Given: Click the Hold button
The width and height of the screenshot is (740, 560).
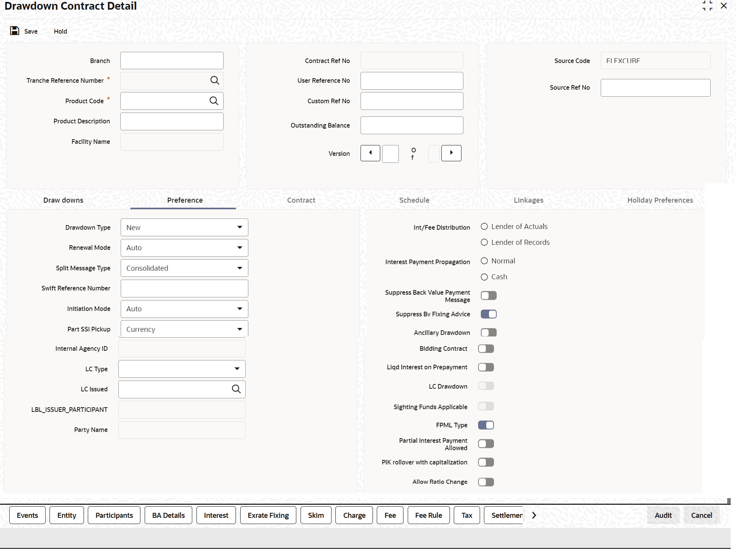Looking at the screenshot, I should pos(60,31).
